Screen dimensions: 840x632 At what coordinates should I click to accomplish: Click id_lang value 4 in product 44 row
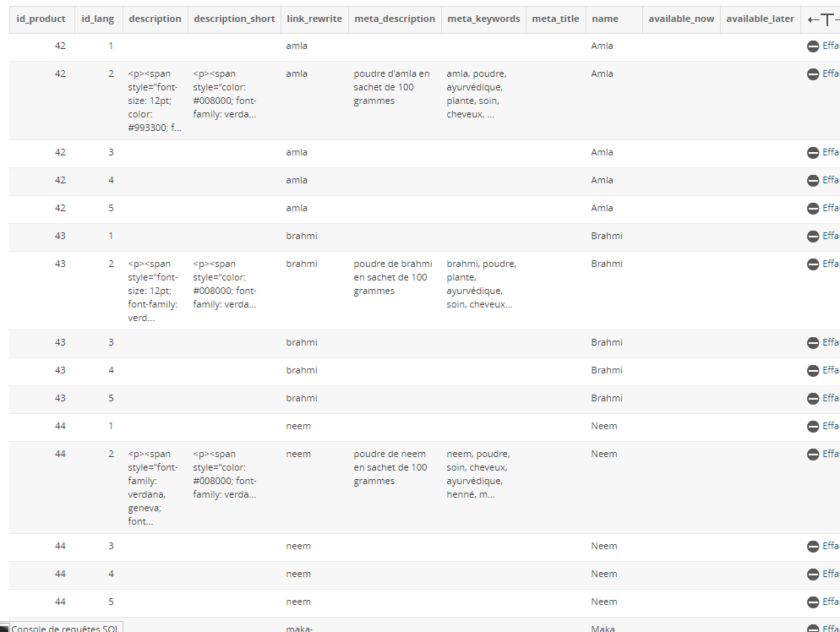(x=111, y=575)
